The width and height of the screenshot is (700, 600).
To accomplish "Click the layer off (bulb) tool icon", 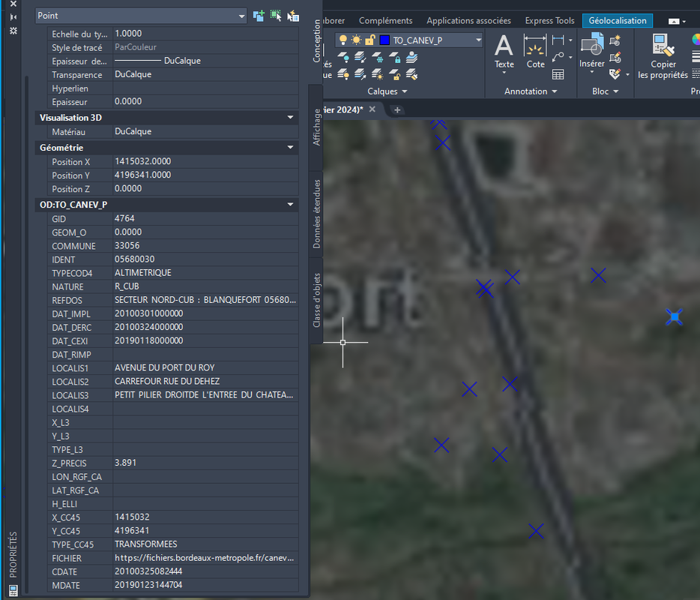I will click(x=343, y=57).
